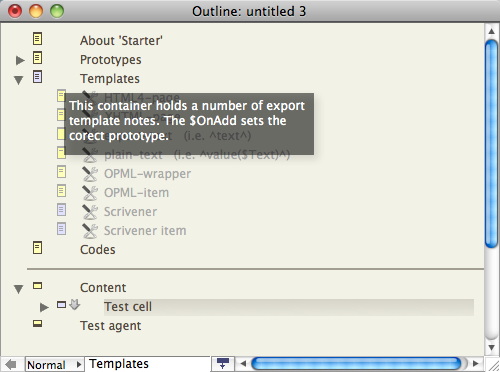Click the Scrivener item note icon
Image resolution: width=500 pixels, height=372 pixels.
[61, 229]
